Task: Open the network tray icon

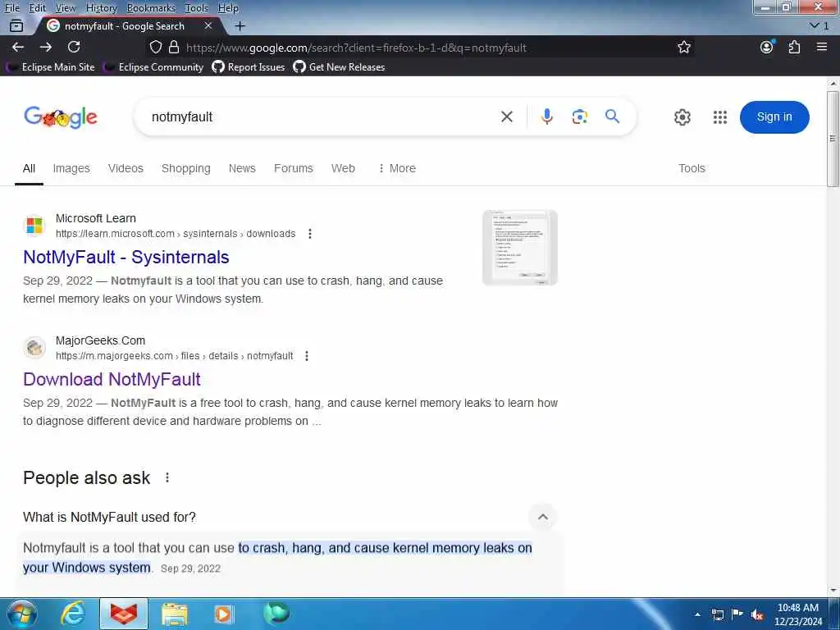Action: pyautogui.click(x=717, y=614)
